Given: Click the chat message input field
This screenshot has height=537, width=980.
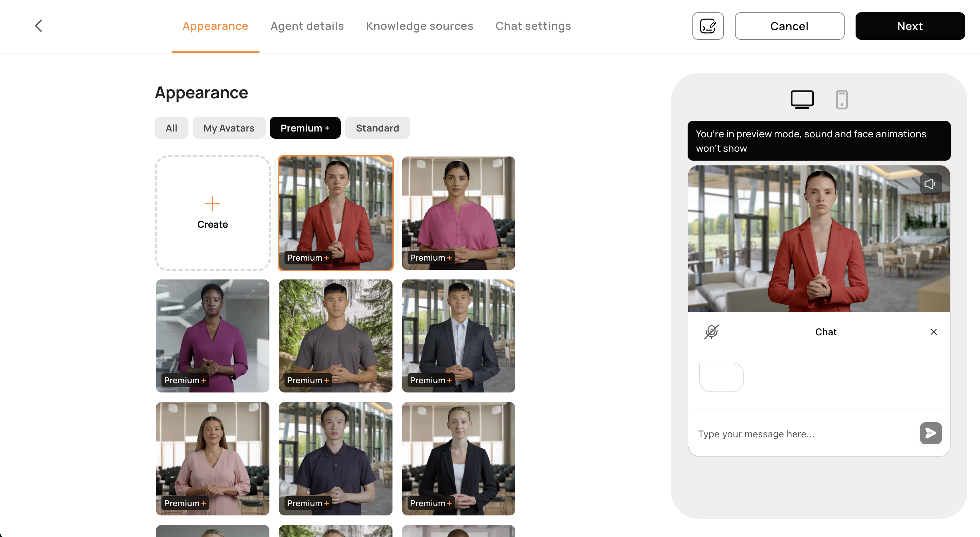Looking at the screenshot, I should (803, 434).
